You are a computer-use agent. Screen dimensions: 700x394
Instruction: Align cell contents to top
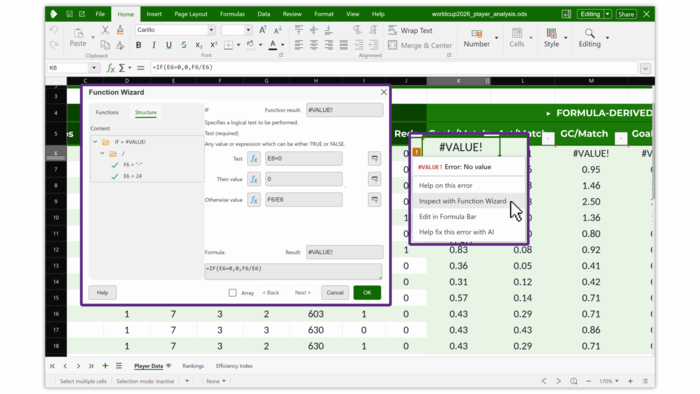tap(299, 30)
